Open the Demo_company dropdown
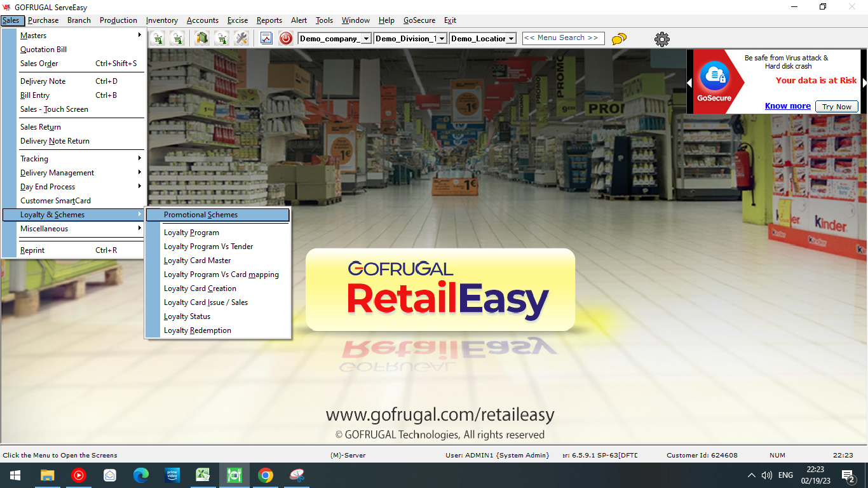This screenshot has height=488, width=868. click(366, 39)
